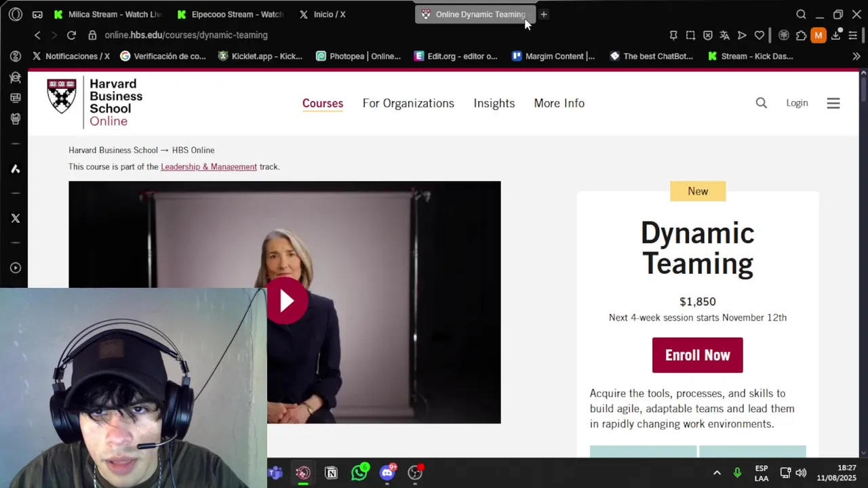Open the page translate icon
This screenshot has width=868, height=488.
pyautogui.click(x=724, y=35)
